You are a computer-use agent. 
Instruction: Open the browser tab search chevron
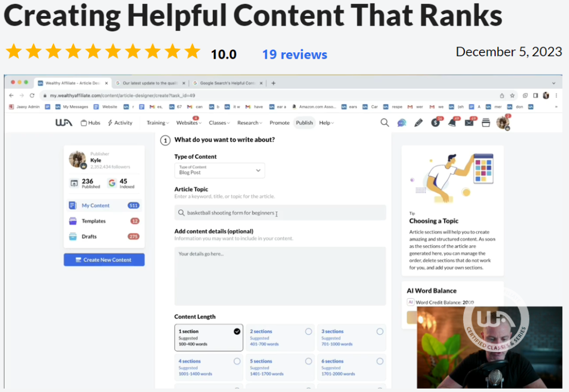pos(554,83)
